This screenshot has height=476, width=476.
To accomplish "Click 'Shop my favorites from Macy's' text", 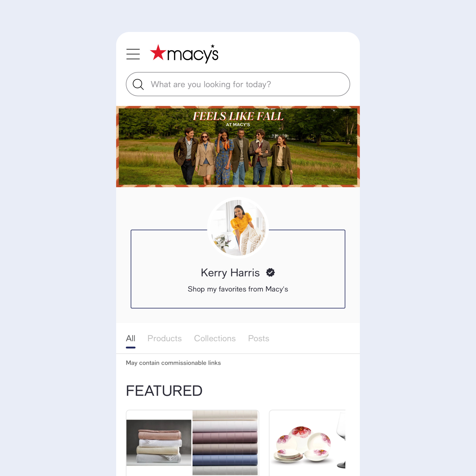I will pyautogui.click(x=238, y=289).
